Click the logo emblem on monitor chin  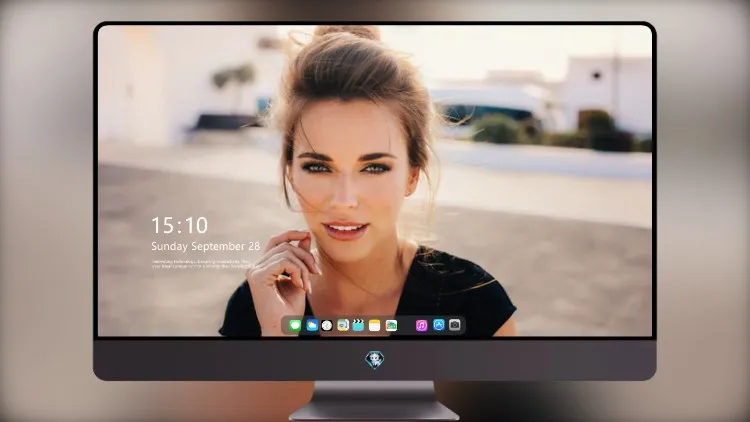pyautogui.click(x=375, y=360)
